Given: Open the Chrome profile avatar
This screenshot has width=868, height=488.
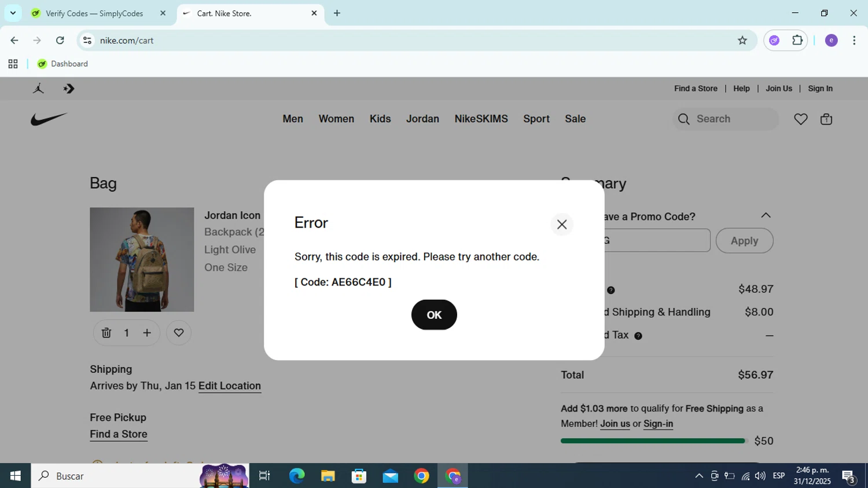Looking at the screenshot, I should [832, 41].
